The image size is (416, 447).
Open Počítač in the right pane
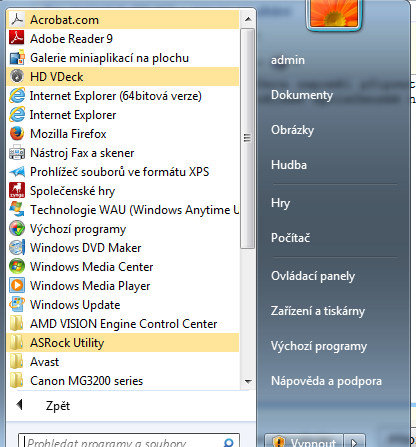(290, 238)
